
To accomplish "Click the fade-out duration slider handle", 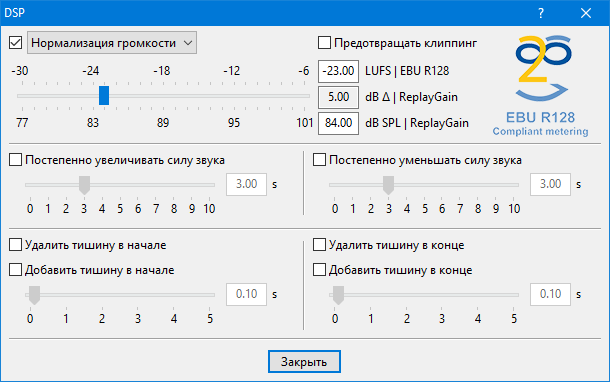I will pyautogui.click(x=388, y=185).
